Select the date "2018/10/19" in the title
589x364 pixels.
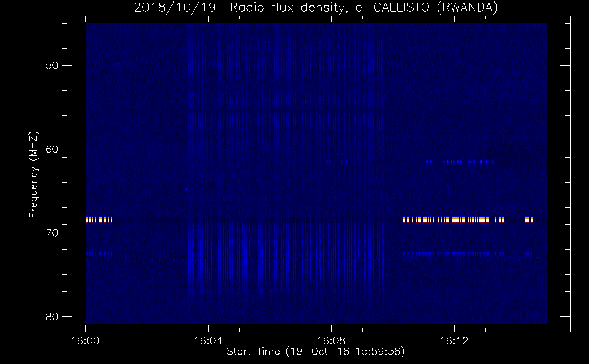click(175, 7)
